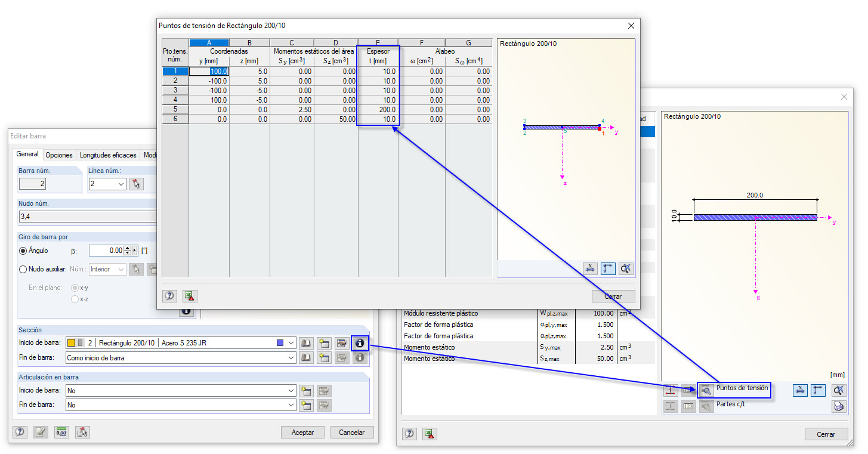Viewport: 868px width, 454px height.
Task: Click Partes c/t label
Action: pos(730,404)
